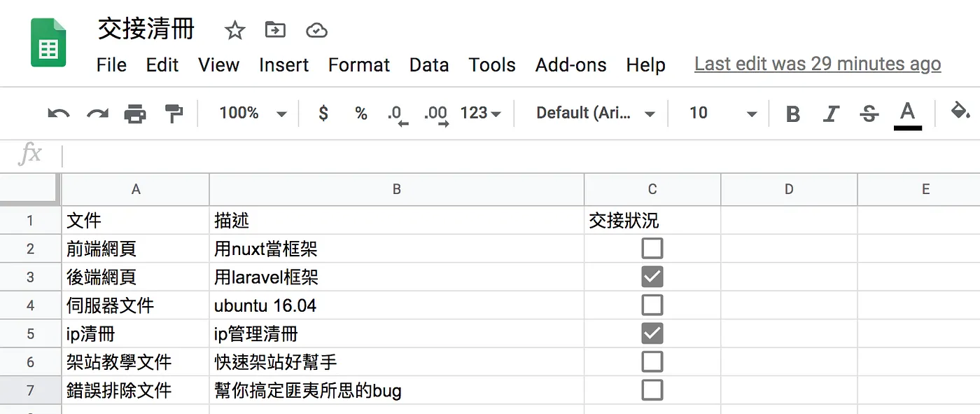
Task: Open the text color picker
Action: [x=907, y=115]
